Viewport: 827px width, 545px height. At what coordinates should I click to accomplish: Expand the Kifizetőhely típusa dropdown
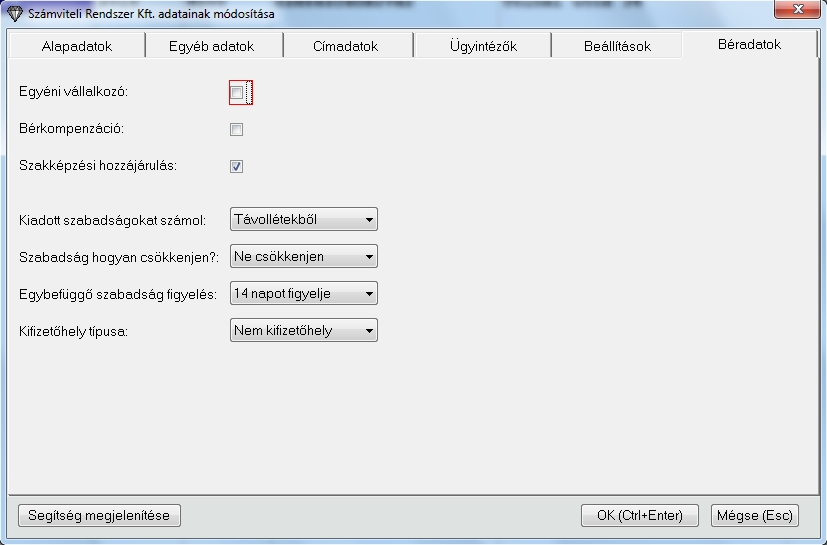[x=303, y=331]
